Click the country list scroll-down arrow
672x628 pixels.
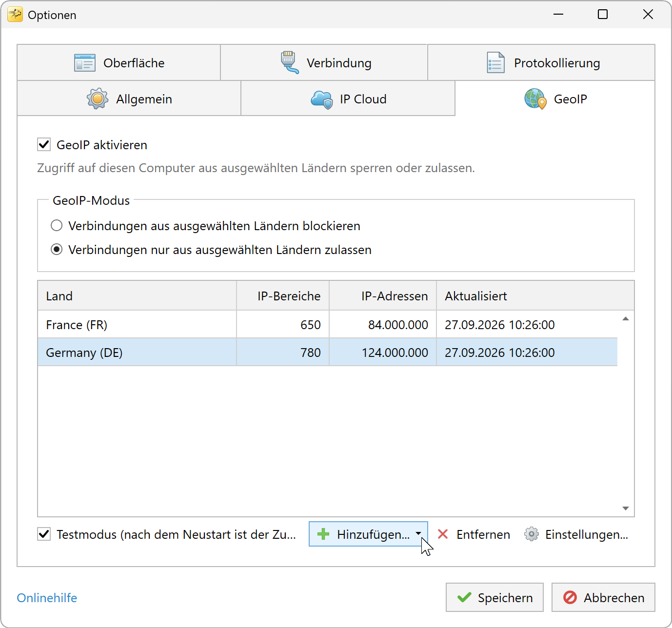626,509
